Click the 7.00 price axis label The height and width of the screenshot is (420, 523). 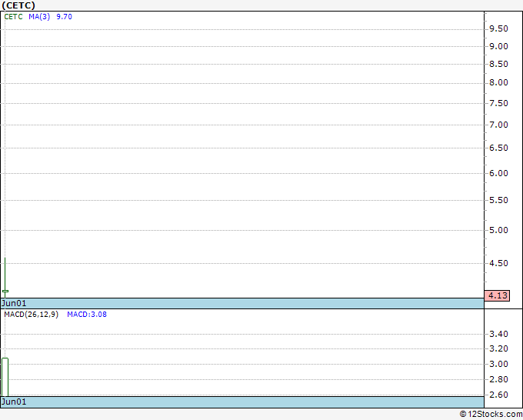tap(498, 125)
